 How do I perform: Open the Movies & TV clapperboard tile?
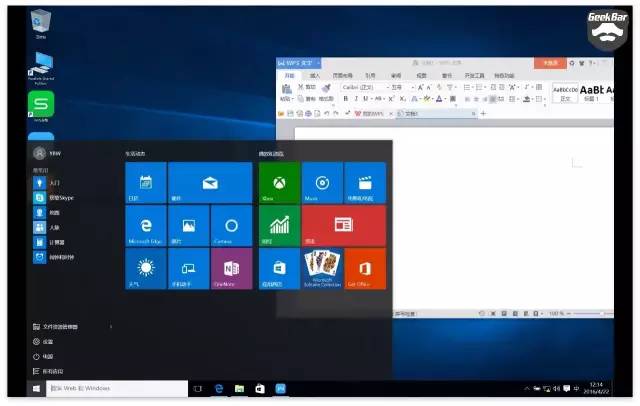click(365, 182)
